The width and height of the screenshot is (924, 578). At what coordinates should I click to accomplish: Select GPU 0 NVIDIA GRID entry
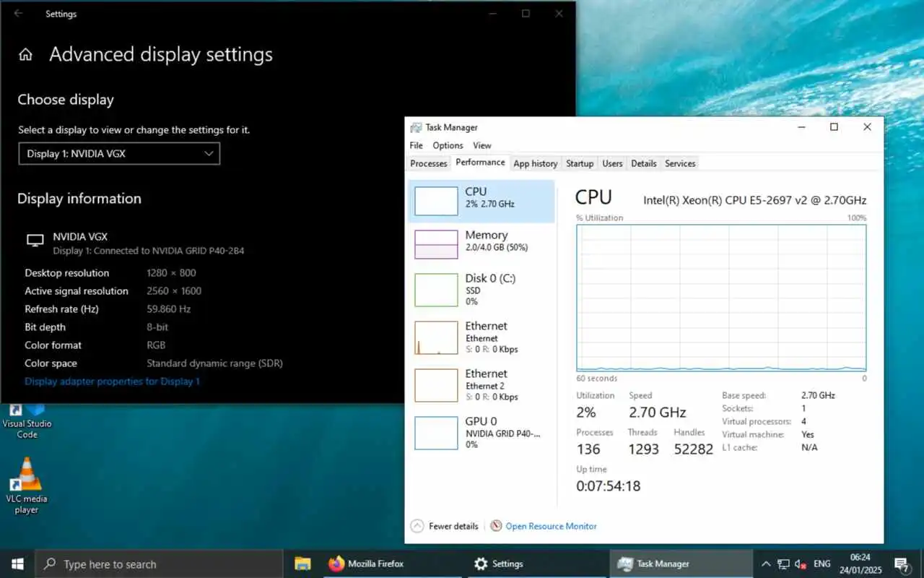[x=481, y=433]
